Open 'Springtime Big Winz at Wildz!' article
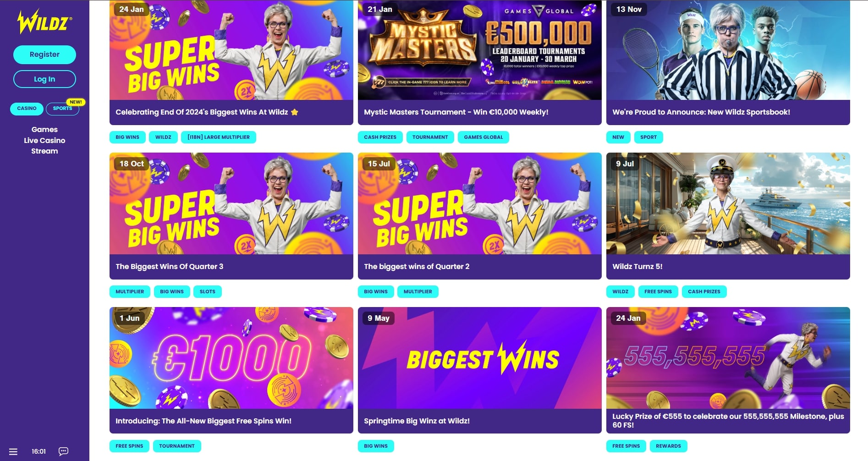Image resolution: width=868 pixels, height=461 pixels. [x=417, y=421]
